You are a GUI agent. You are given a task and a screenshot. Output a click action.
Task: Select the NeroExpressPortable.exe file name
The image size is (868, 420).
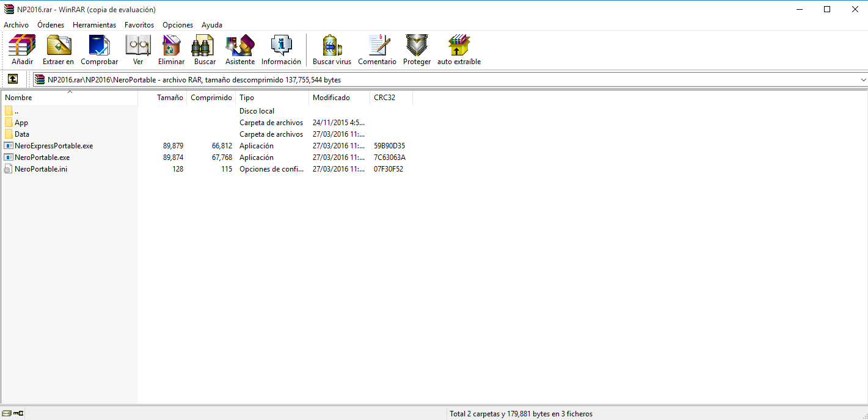54,146
